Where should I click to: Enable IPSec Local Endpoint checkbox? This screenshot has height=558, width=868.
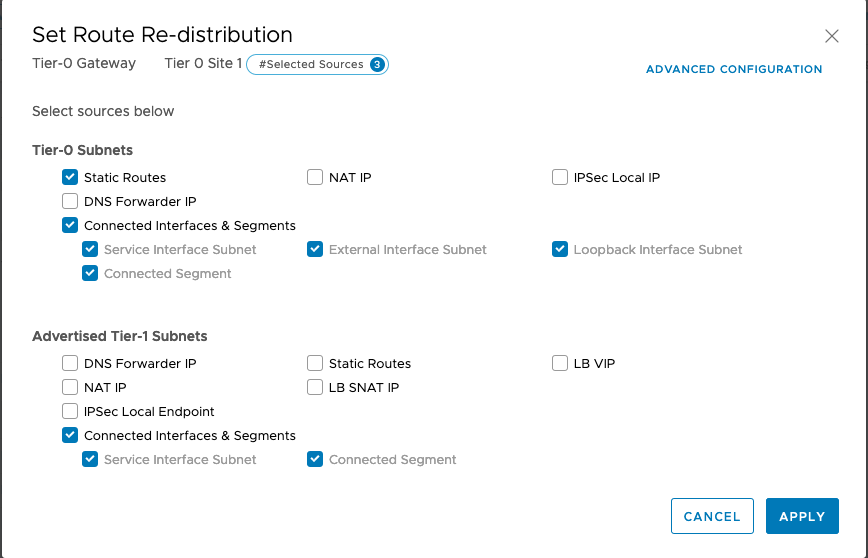tap(70, 412)
